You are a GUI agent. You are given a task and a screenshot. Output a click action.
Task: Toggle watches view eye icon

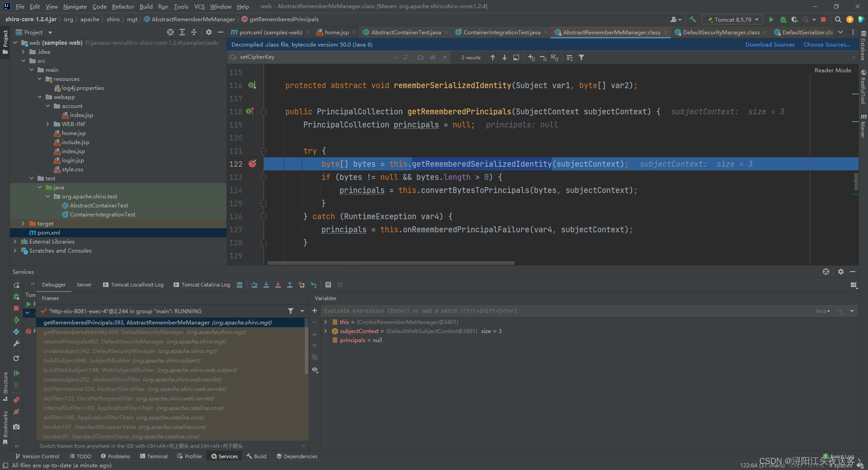point(315,370)
